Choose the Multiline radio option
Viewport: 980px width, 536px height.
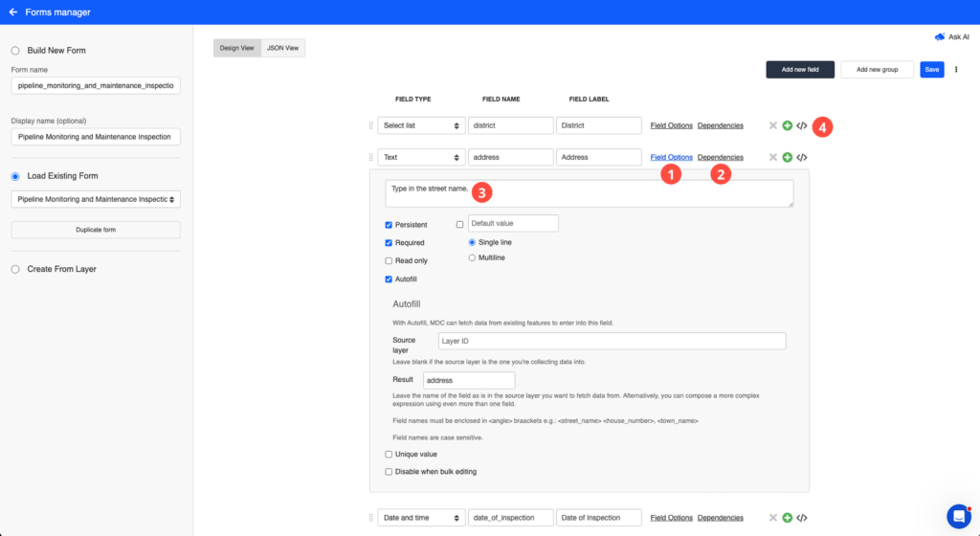pos(472,258)
